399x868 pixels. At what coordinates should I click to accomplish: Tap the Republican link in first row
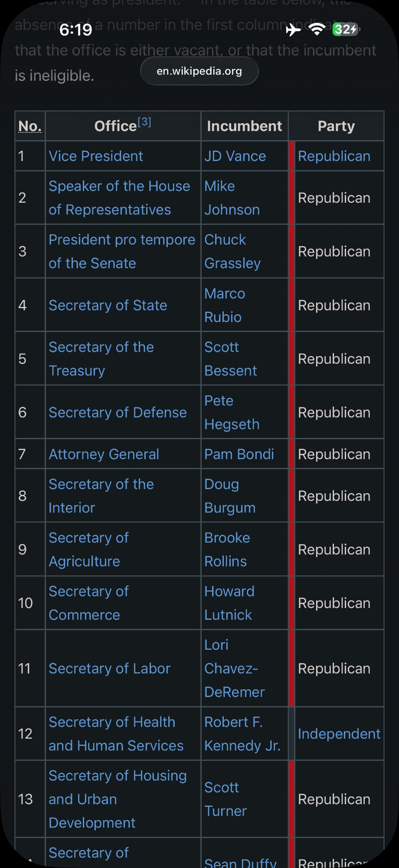point(334,156)
